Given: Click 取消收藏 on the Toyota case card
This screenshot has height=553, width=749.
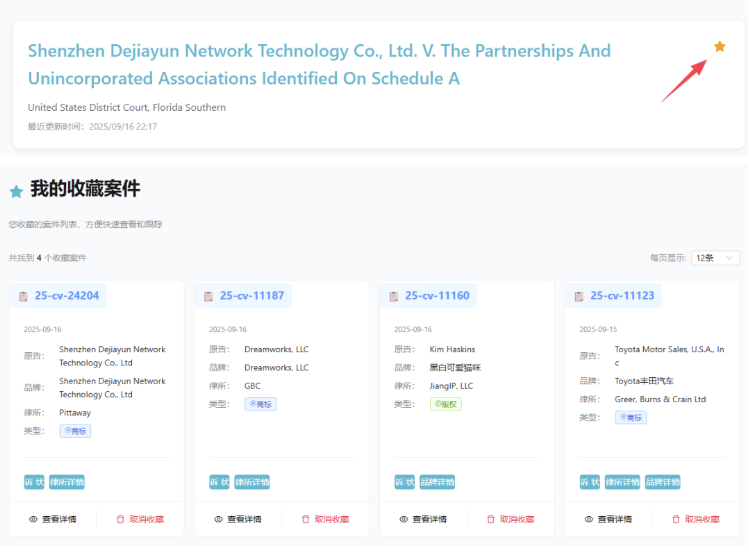Looking at the screenshot, I should tap(695, 520).
